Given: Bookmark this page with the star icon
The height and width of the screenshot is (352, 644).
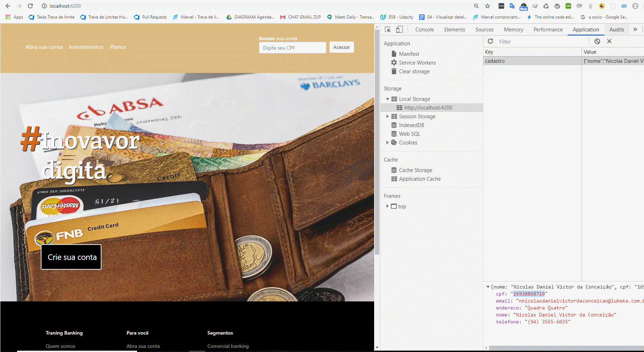Looking at the screenshot, I should [487, 6].
